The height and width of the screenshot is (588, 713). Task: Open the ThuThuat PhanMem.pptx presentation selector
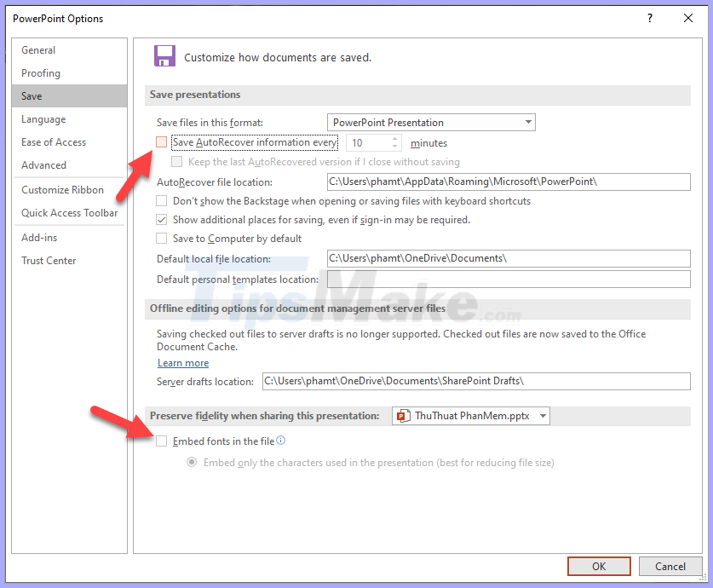tap(542, 417)
